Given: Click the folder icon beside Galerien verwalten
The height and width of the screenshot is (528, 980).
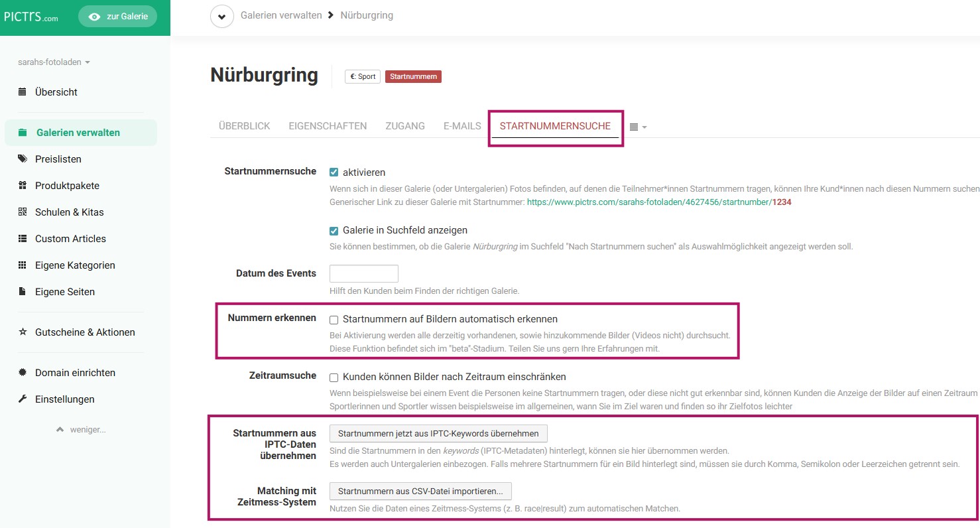Looking at the screenshot, I should coord(23,133).
